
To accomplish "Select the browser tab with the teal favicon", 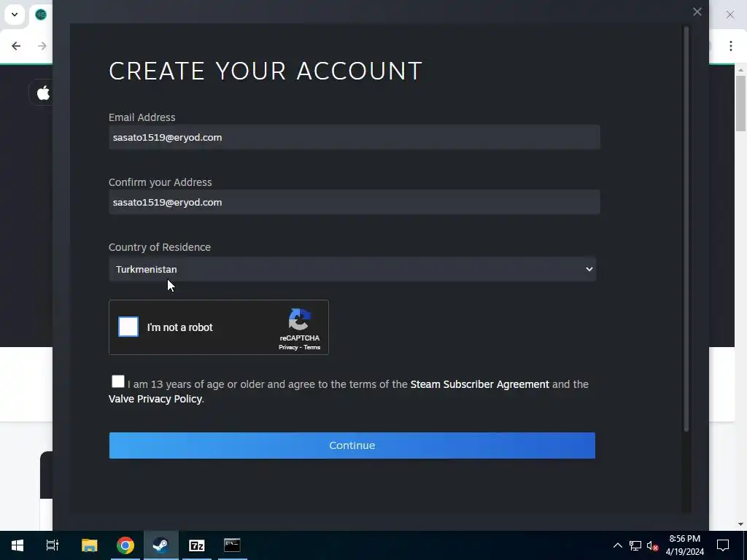I will [x=41, y=15].
